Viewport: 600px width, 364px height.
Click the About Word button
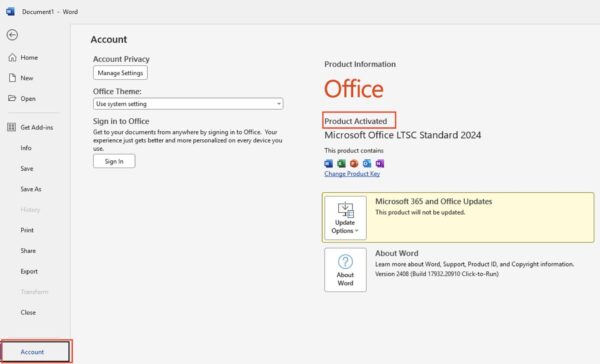[345, 270]
